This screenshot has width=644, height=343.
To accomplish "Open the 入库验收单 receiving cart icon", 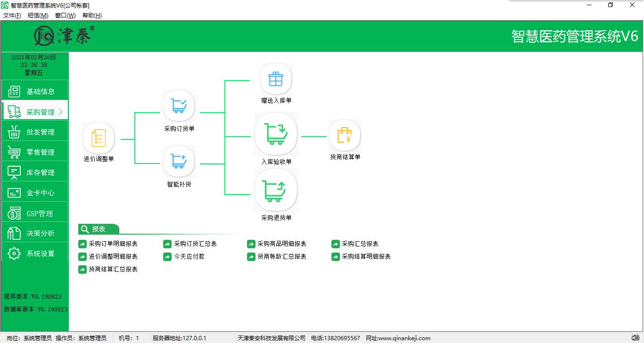I will 276,134.
